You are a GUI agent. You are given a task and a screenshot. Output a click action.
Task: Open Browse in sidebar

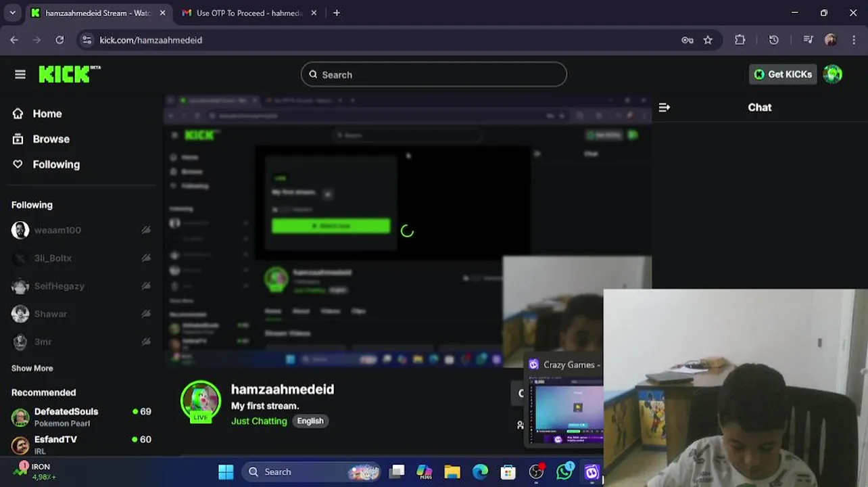pyautogui.click(x=51, y=139)
